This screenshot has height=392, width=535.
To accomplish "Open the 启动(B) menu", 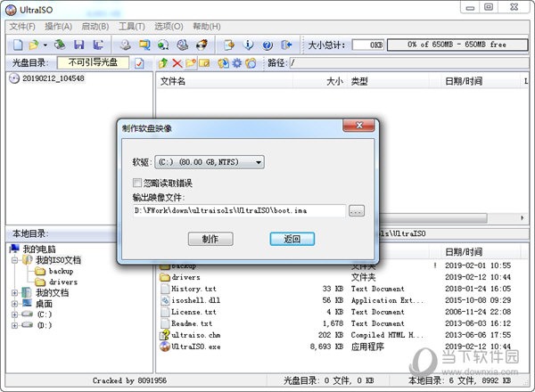I will (95, 27).
